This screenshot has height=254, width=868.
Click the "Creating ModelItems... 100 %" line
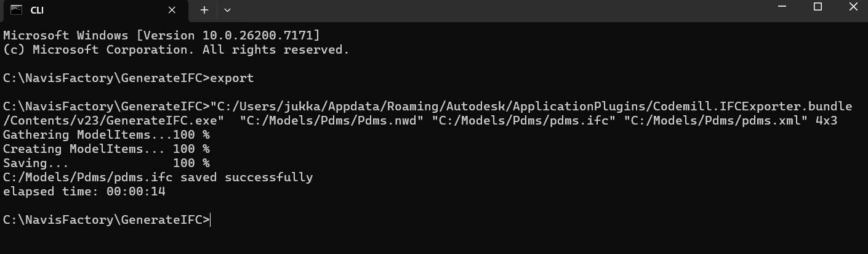pos(106,149)
